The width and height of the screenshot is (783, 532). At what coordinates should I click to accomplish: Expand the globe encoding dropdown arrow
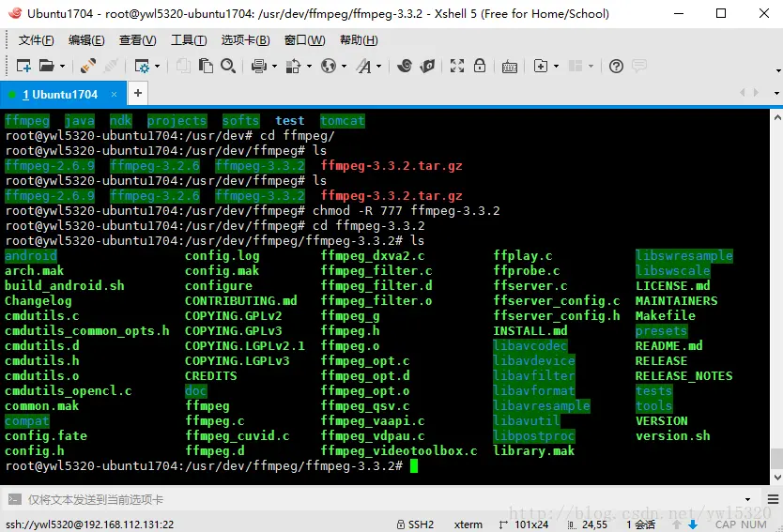click(x=344, y=66)
